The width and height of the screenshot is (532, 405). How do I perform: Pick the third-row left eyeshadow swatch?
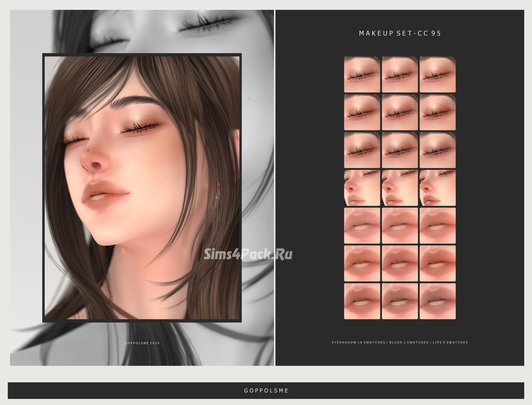[362, 150]
